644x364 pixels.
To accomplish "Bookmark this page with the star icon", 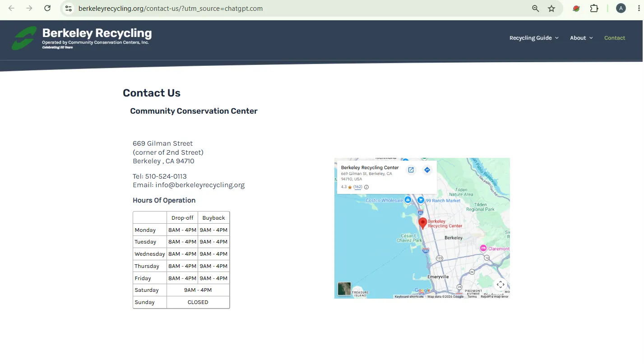I will click(551, 8).
